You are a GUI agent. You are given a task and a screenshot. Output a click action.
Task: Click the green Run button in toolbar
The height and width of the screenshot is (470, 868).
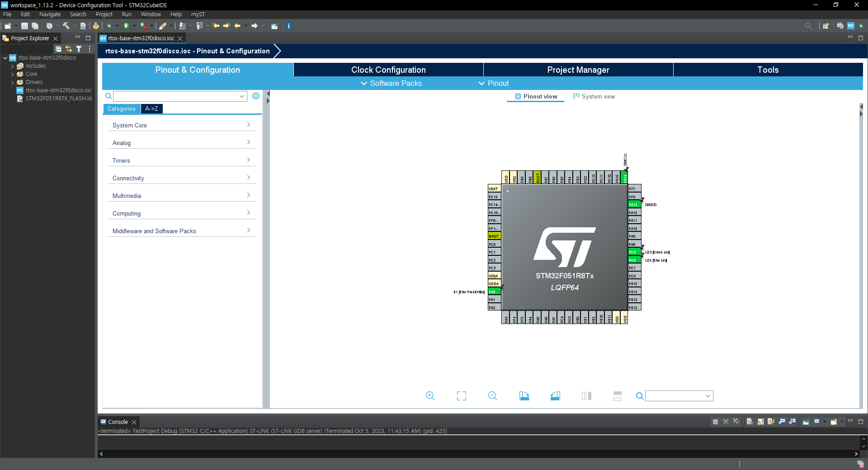tap(127, 26)
